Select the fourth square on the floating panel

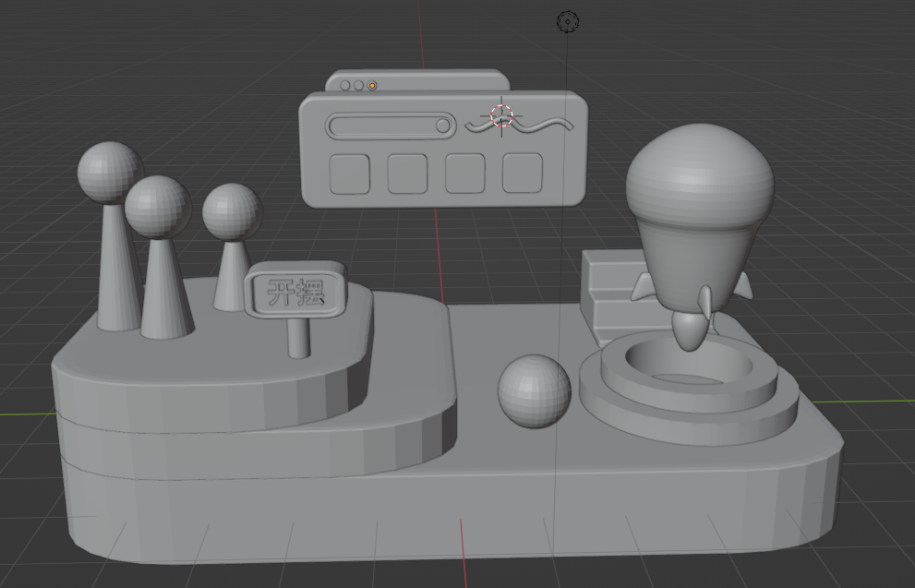pos(523,173)
